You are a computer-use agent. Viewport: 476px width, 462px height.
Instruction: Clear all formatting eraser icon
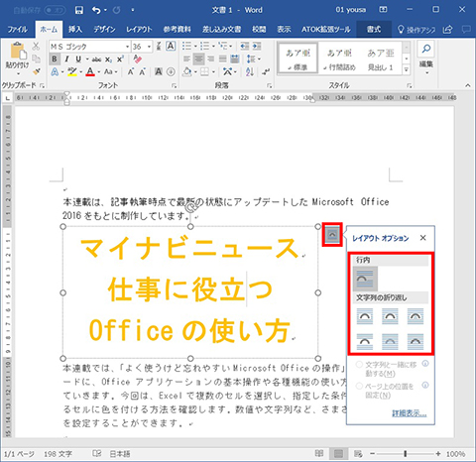point(138,59)
